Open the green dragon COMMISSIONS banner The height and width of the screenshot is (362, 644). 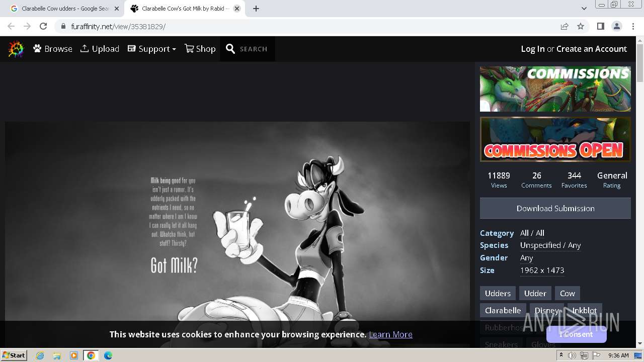pos(555,89)
